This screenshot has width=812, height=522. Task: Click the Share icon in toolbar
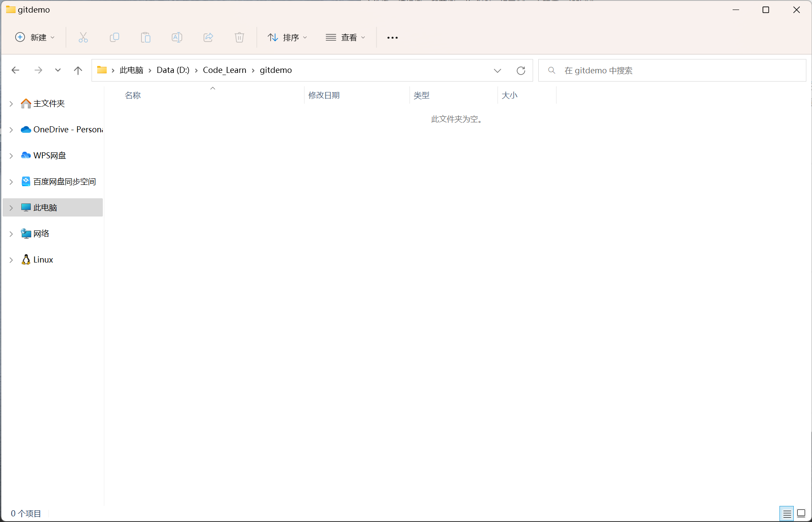pos(208,37)
